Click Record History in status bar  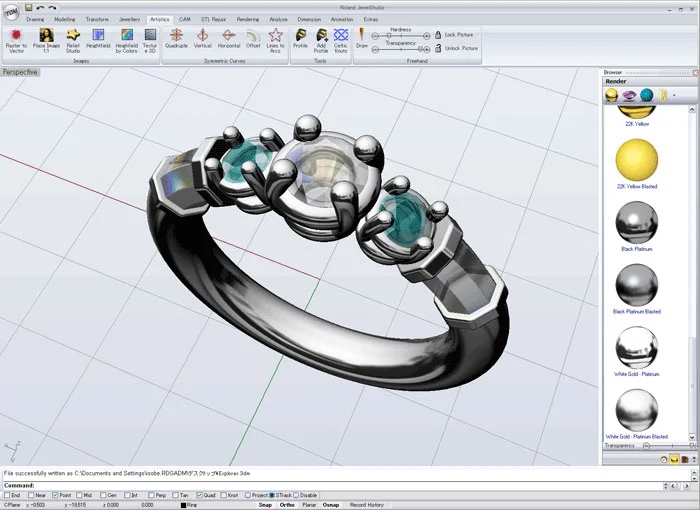(x=367, y=505)
